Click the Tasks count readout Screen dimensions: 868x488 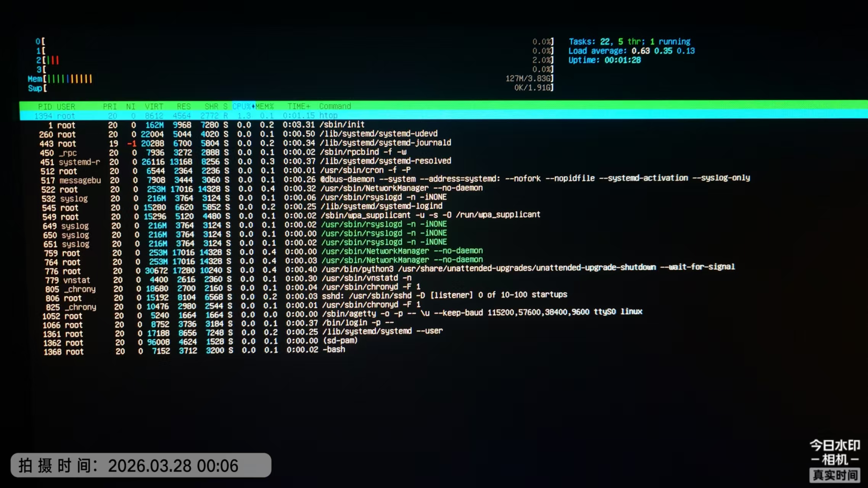629,41
